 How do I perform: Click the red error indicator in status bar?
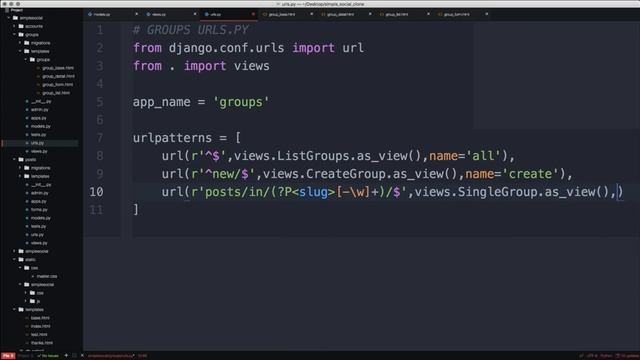pyautogui.click(x=8, y=356)
